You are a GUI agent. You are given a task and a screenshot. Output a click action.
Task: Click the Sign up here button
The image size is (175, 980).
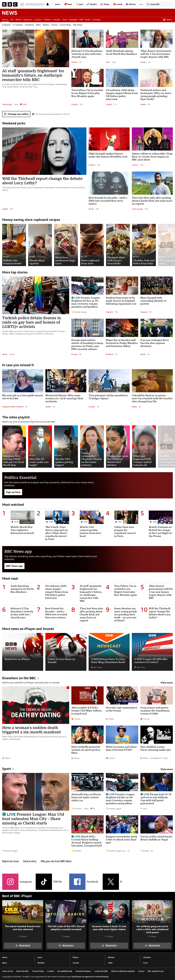(13, 492)
